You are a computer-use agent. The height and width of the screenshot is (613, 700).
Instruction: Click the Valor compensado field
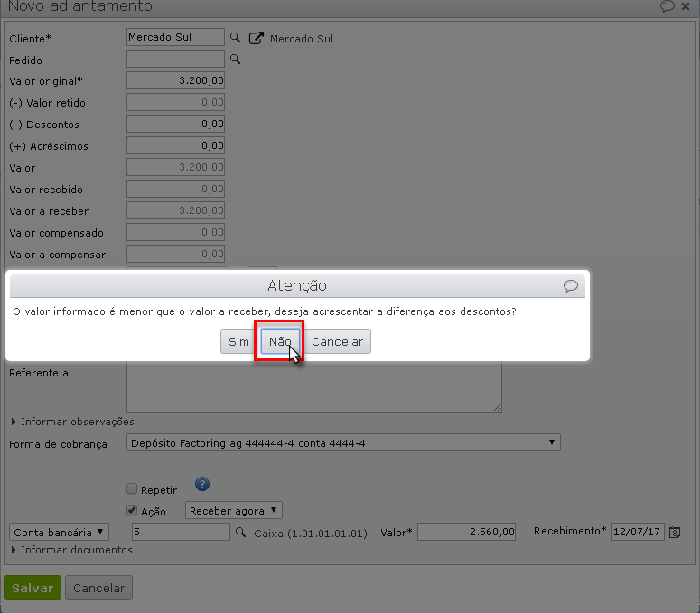pos(175,232)
